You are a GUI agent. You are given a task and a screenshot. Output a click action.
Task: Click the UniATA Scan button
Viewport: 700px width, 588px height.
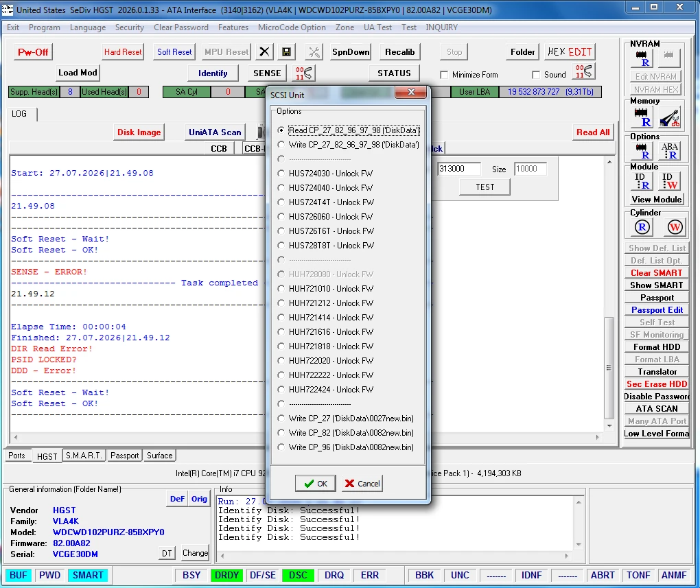pyautogui.click(x=215, y=132)
